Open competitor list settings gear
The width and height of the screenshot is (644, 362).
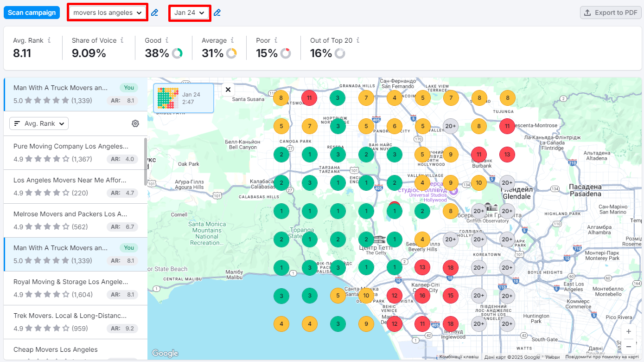coord(135,123)
